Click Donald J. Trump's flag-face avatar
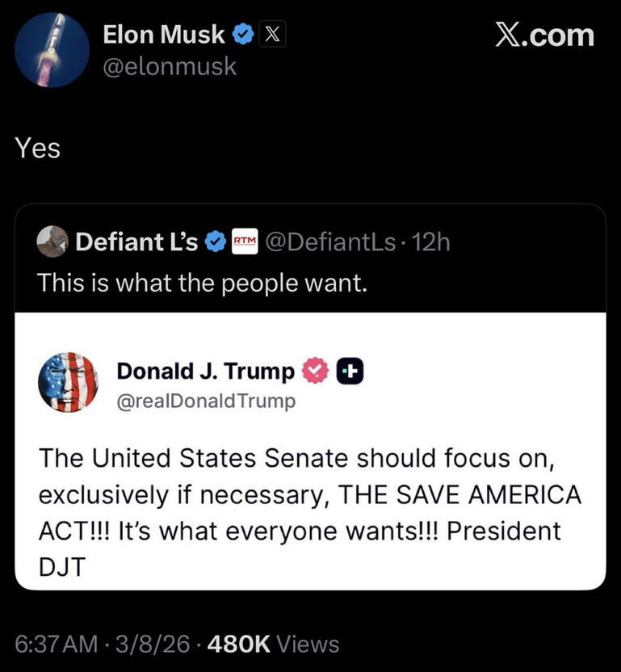Viewport: 621px width, 672px height. [x=68, y=383]
